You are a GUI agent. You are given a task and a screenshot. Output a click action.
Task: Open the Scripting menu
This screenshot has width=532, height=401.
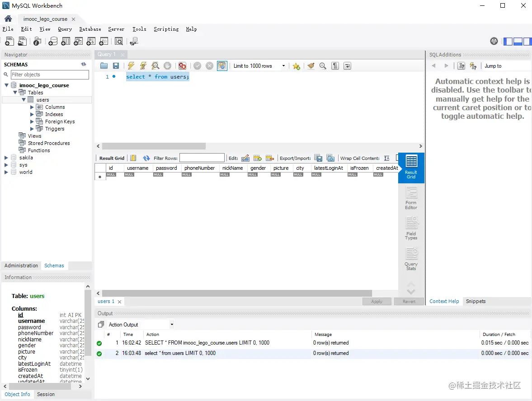click(x=166, y=29)
